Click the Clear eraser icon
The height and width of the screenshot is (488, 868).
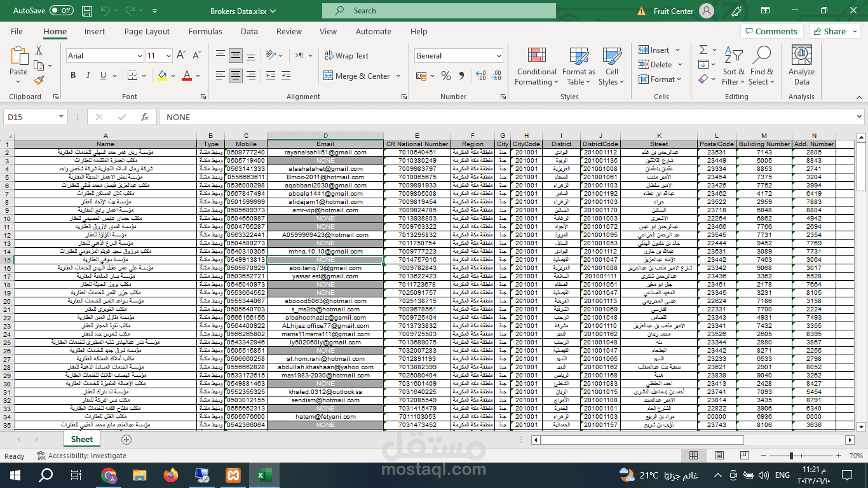tap(703, 79)
